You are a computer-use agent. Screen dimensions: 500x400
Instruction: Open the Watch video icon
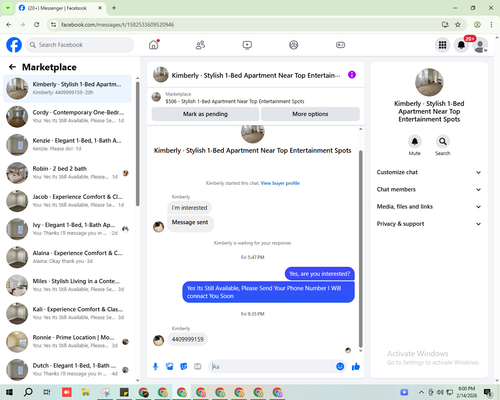coord(247,45)
